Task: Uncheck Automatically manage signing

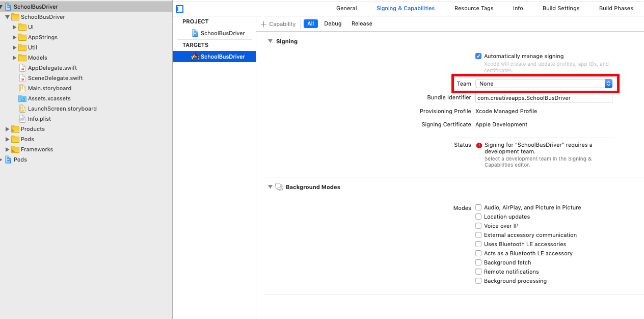Action: click(x=478, y=57)
